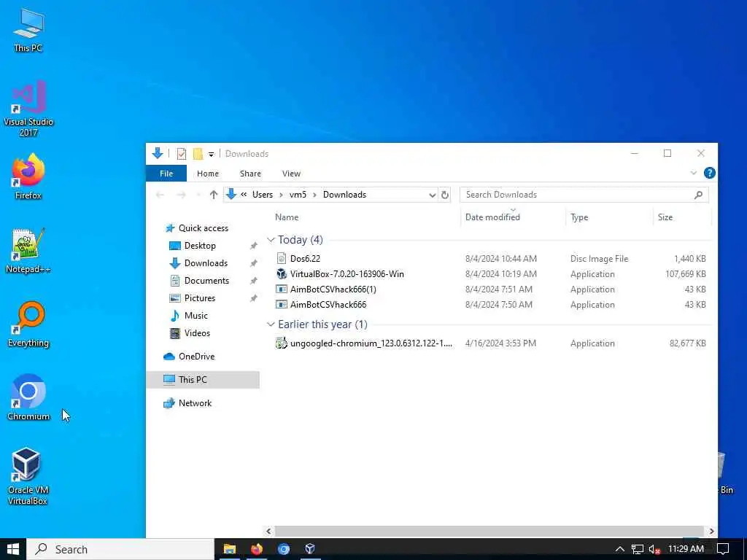Switch to the Home ribbon tab
The image size is (747, 560).
click(208, 174)
